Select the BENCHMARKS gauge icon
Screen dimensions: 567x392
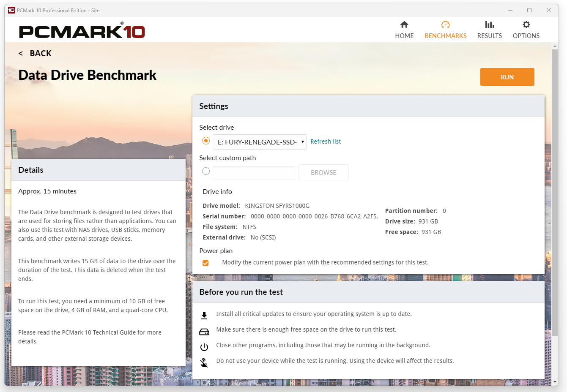coord(445,24)
